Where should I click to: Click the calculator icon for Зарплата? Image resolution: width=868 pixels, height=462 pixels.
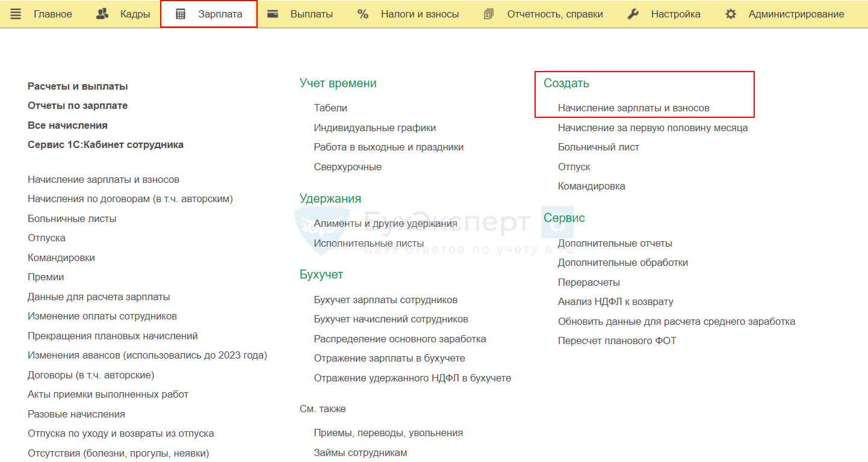click(181, 14)
